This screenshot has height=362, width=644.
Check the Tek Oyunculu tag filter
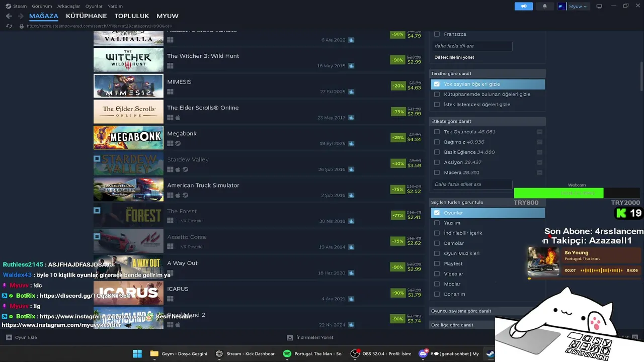point(437,132)
